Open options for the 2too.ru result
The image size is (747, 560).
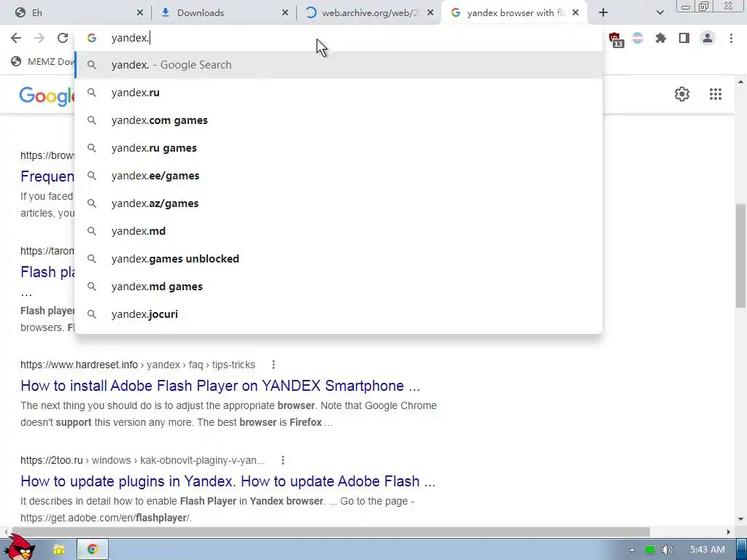tap(282, 460)
